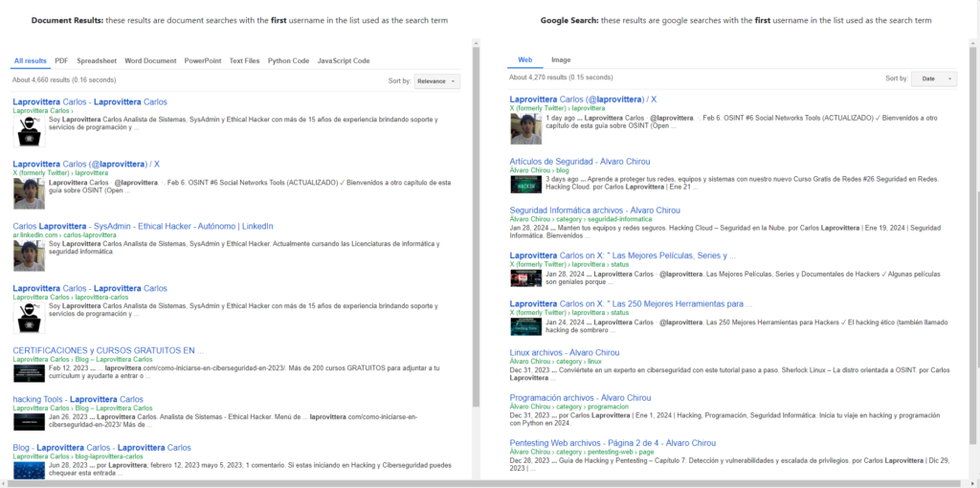This screenshot has height=488, width=980.
Task: Switch to JavaScript Code tab
Action: click(x=344, y=60)
